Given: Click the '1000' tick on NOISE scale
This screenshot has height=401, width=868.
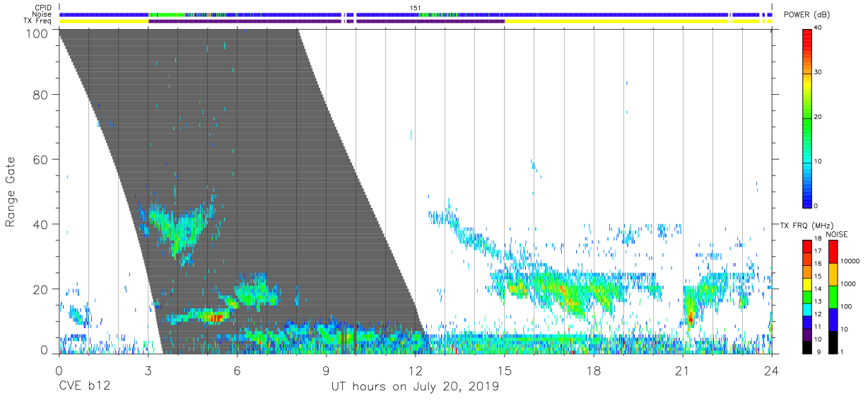Looking at the screenshot, I should point(848,284).
